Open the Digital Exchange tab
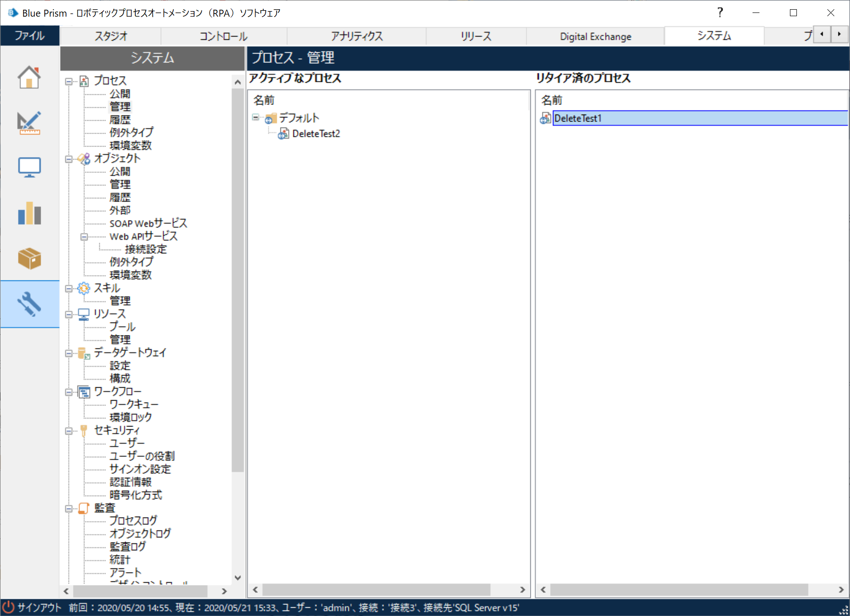Screen dimensions: 850x616 (595, 36)
